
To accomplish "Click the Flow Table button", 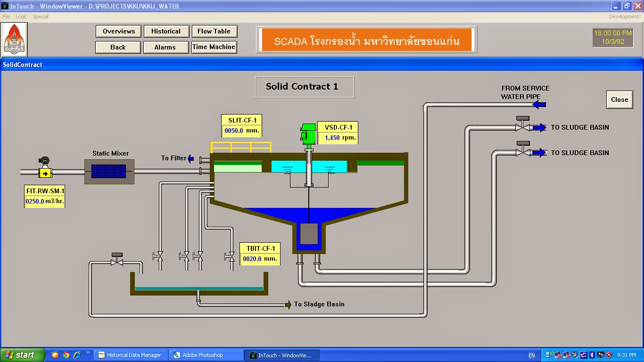I will point(215,31).
